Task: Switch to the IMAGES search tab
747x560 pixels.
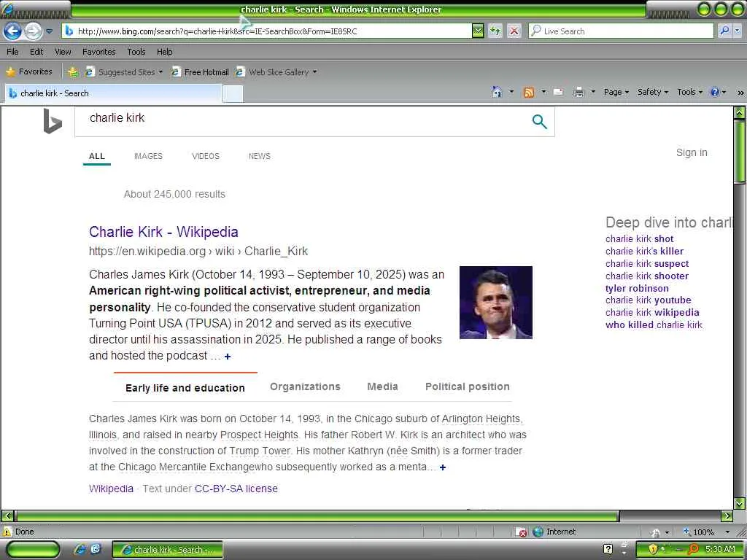Action: [148, 156]
